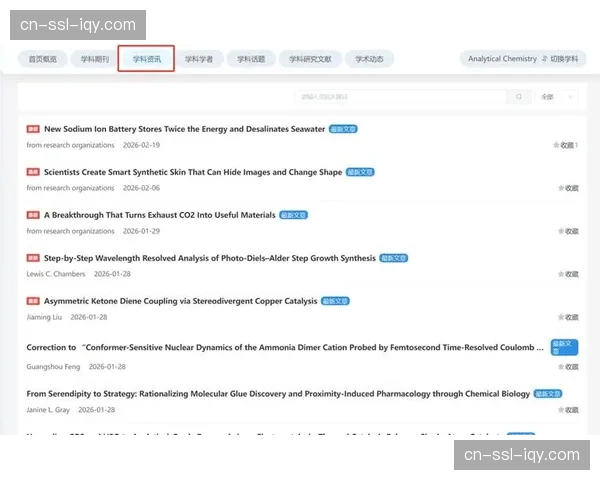The height and width of the screenshot is (480, 600).
Task: Favorite the Smart Synthetic Skin article
Action: tap(567, 188)
